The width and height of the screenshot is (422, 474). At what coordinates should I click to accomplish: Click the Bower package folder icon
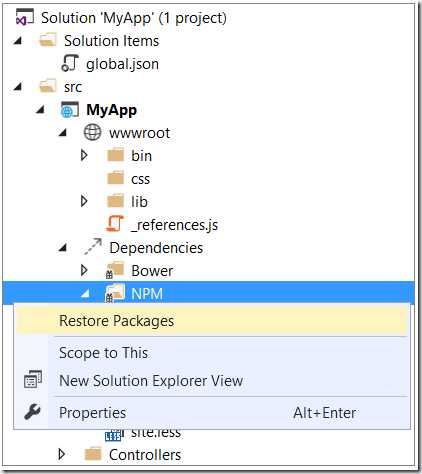click(x=115, y=270)
